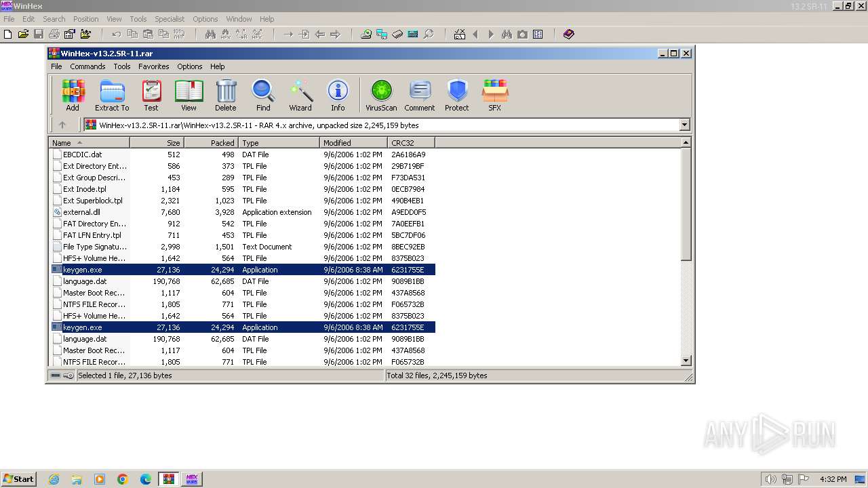Sort by Size column header
This screenshot has width=868, height=488.
point(157,143)
